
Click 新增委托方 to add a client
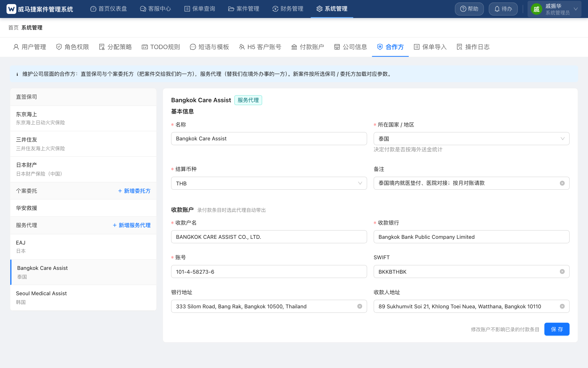[x=134, y=191]
